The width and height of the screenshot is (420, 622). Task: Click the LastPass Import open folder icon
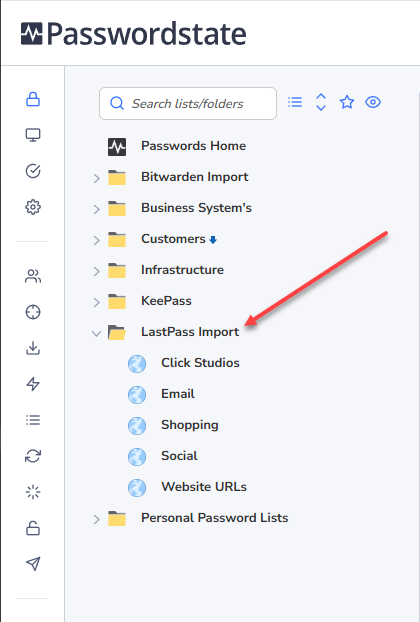point(117,332)
